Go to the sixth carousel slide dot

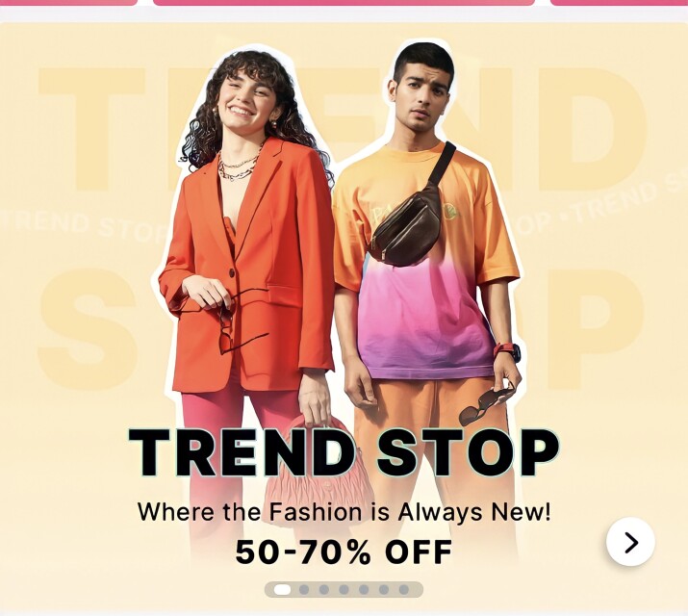[384, 590]
